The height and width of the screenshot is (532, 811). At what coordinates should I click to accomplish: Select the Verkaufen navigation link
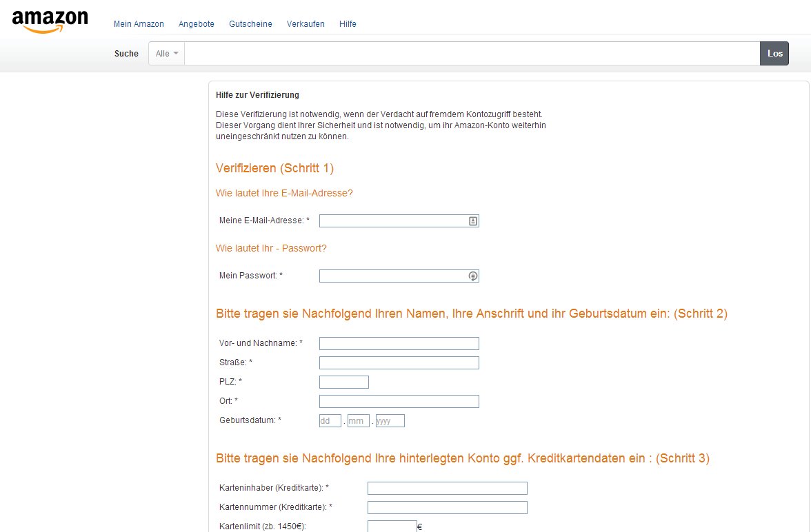tap(306, 24)
